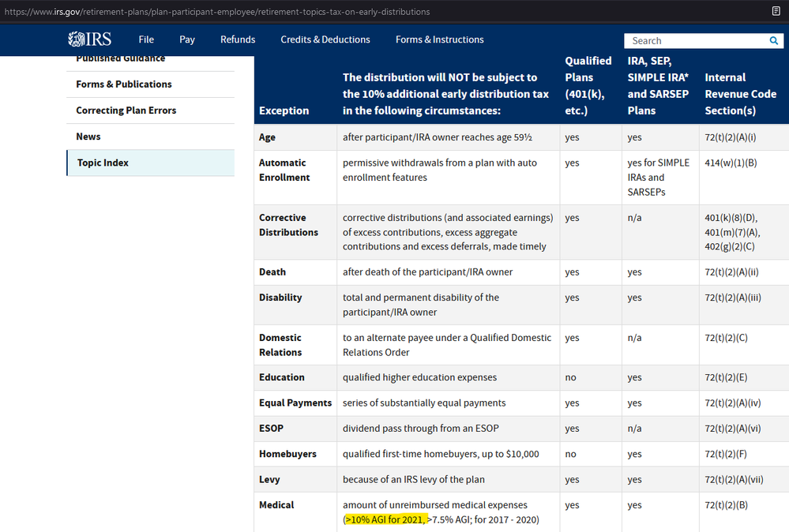Viewport: 789px width, 532px height.
Task: Click the search magnifier icon
Action: pyautogui.click(x=773, y=41)
